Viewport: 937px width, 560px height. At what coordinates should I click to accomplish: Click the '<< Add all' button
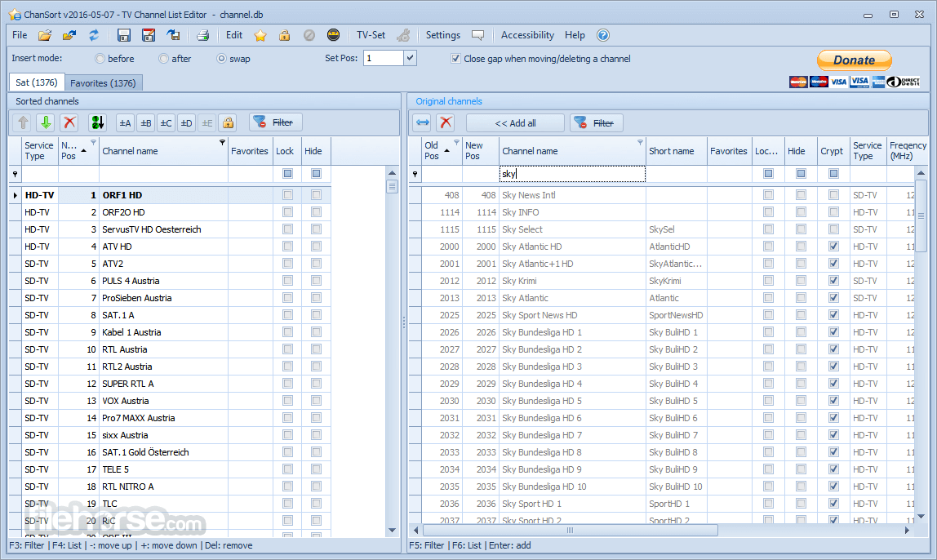[x=515, y=123]
